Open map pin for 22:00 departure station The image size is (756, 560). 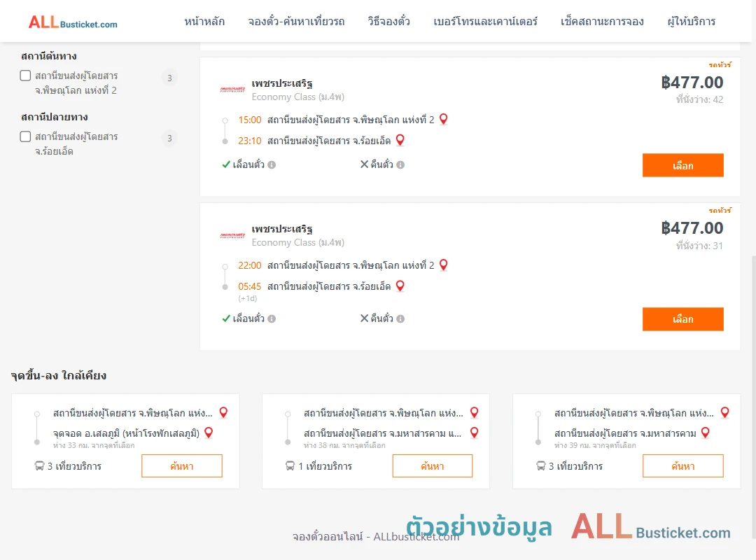444,265
